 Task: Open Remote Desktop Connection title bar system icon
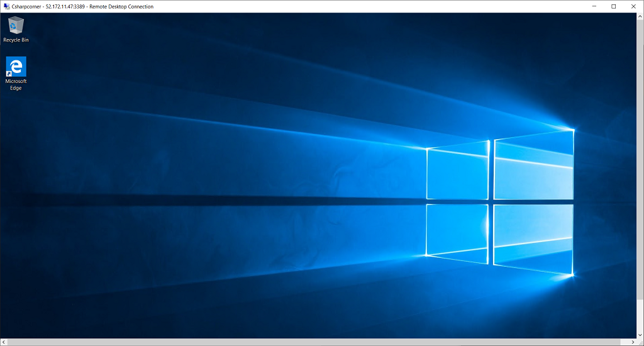click(x=6, y=6)
